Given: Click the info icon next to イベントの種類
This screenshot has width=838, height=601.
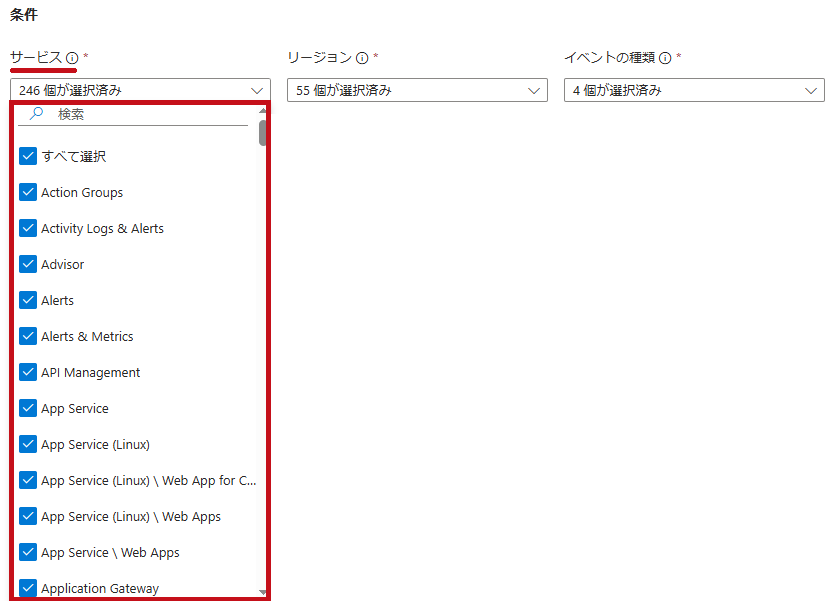Looking at the screenshot, I should point(665,58).
